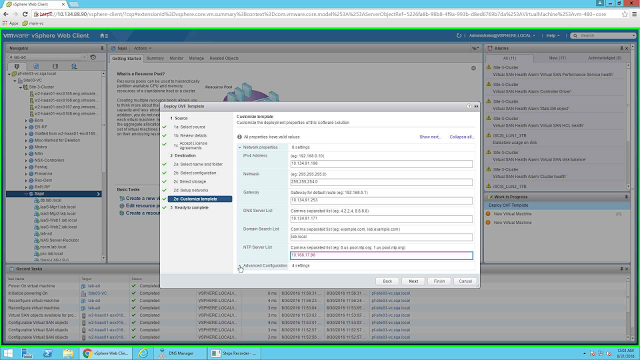This screenshot has height=360, width=640.
Task: Expand the Misc-Marked for Deletion pool
Action: 26,140
